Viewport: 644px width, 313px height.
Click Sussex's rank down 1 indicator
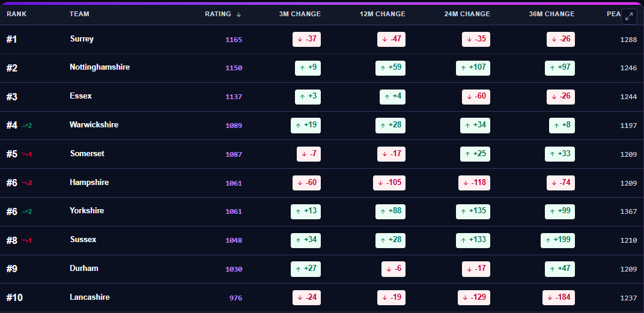(26, 241)
